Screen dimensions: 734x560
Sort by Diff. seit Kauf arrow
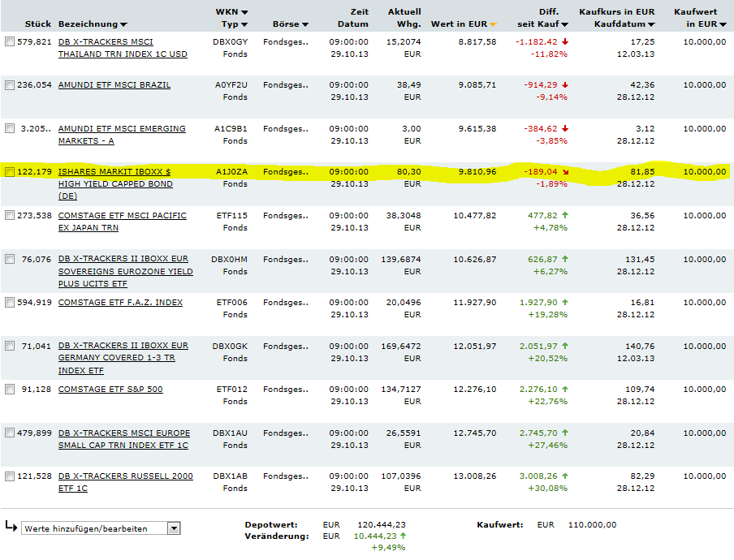564,25
